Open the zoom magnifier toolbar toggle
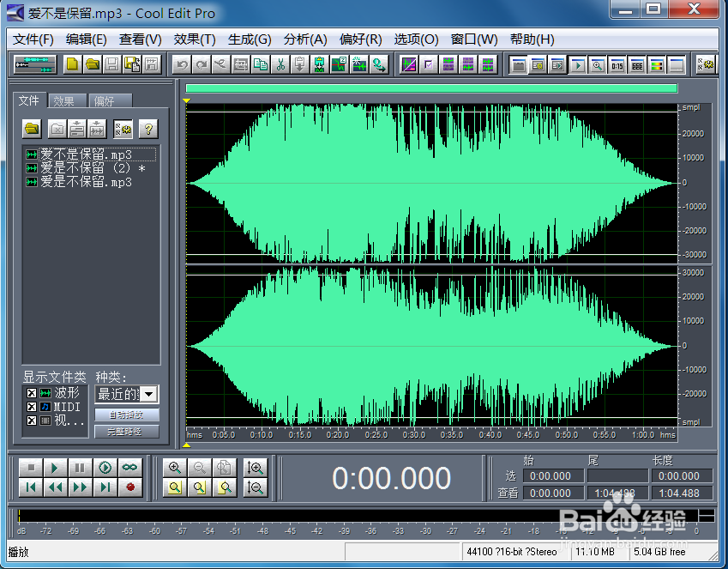728x569 pixels. coord(597,65)
